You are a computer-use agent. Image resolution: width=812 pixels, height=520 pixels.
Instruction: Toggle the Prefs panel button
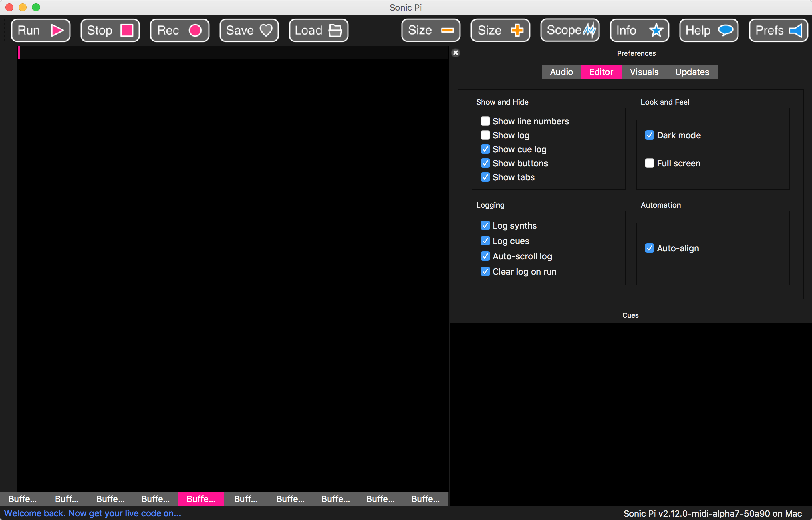pos(779,30)
